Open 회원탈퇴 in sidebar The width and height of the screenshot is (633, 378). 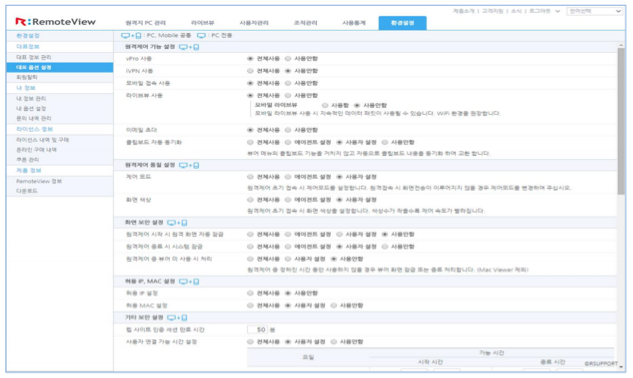(27, 77)
